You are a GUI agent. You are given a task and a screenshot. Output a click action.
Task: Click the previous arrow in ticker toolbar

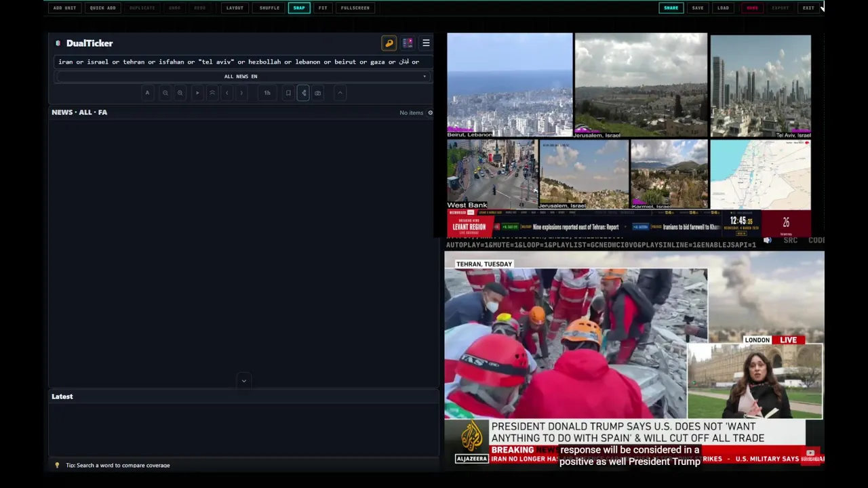click(227, 93)
